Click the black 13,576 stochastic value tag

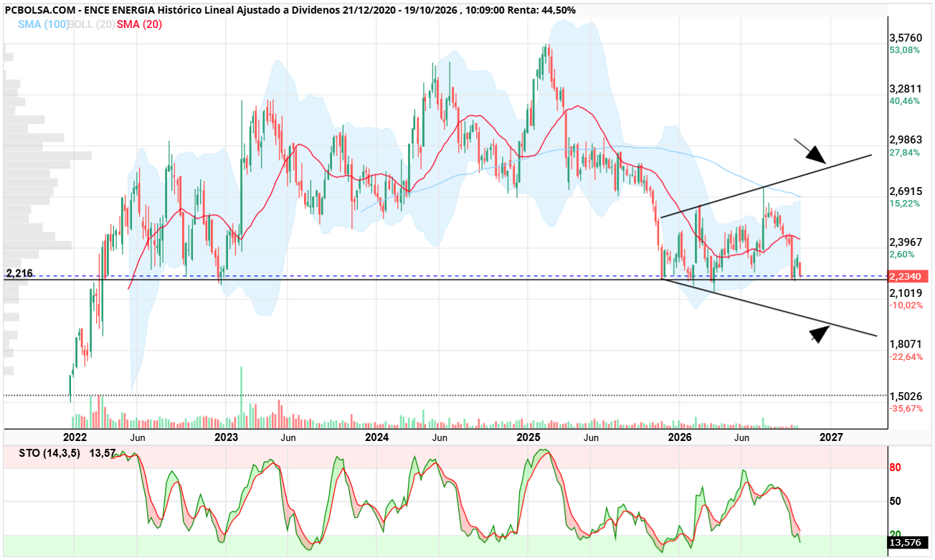(906, 543)
